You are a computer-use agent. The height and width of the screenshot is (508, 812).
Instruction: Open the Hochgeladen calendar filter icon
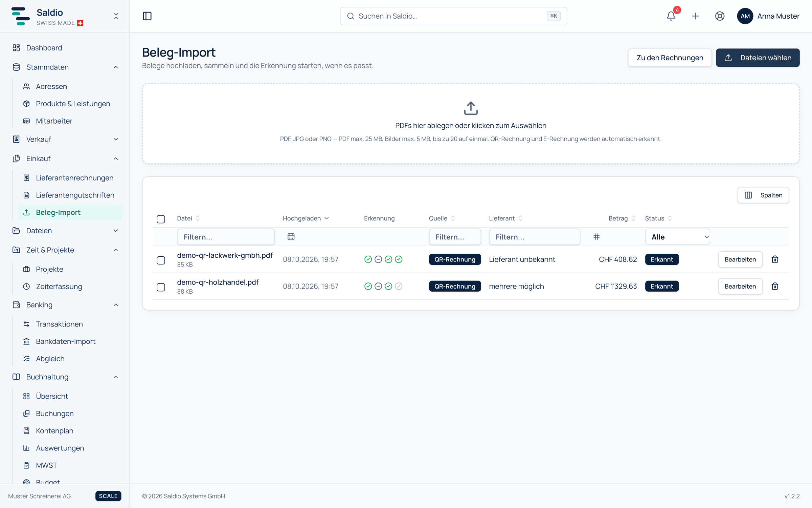pos(291,237)
